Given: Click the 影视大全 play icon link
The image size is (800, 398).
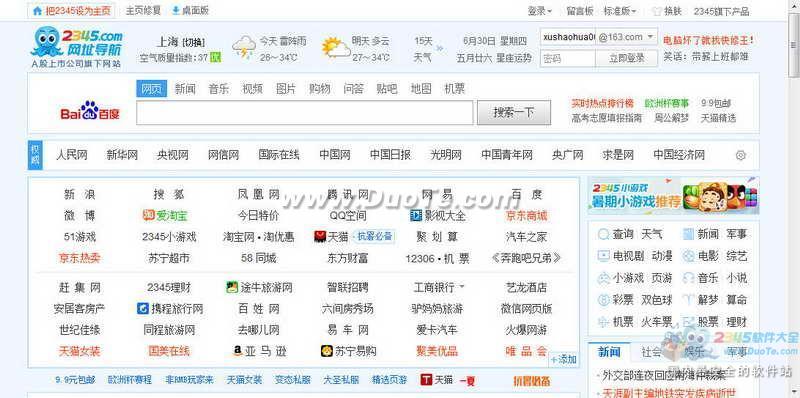Looking at the screenshot, I should pos(438,215).
